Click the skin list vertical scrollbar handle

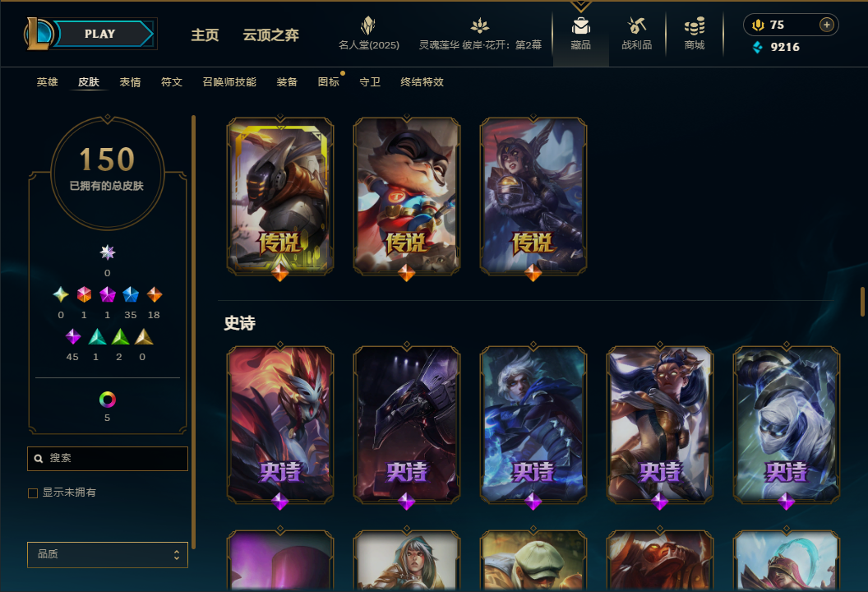(x=862, y=302)
